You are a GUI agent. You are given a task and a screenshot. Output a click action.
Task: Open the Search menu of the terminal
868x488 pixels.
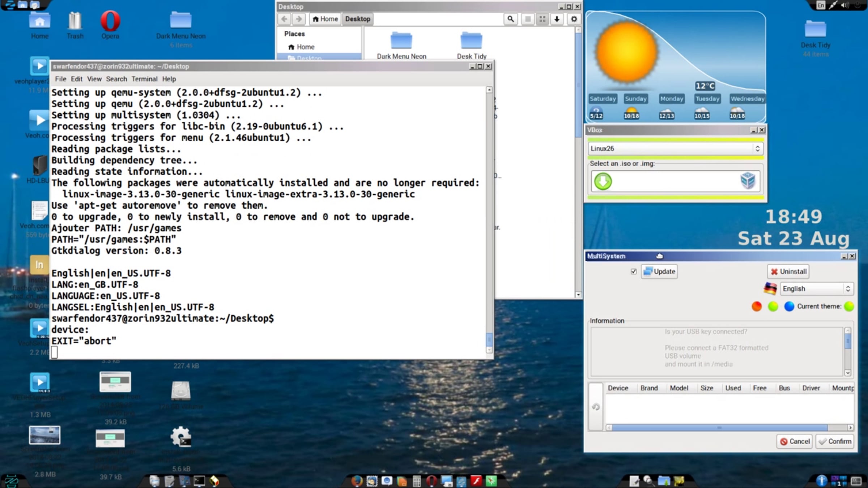point(116,79)
